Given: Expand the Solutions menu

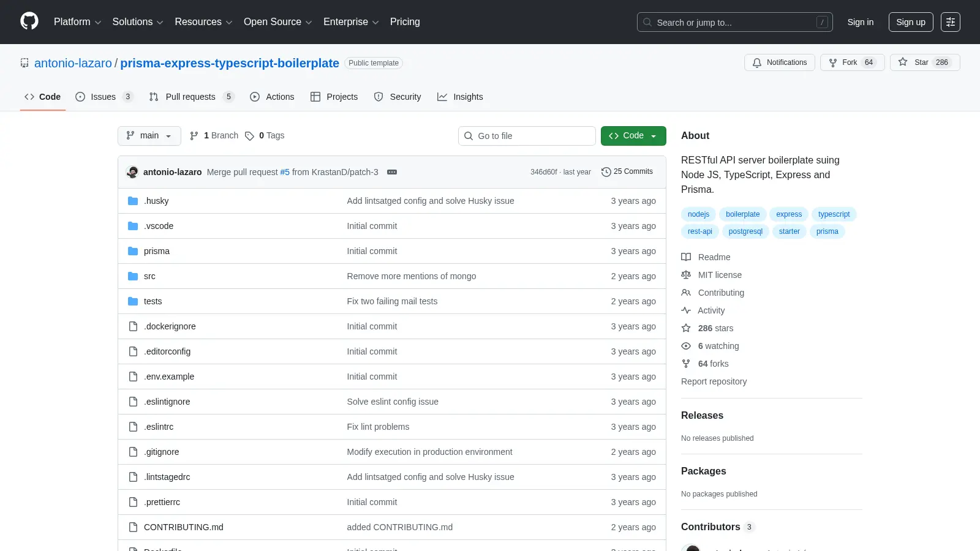Looking at the screenshot, I should pos(138,22).
